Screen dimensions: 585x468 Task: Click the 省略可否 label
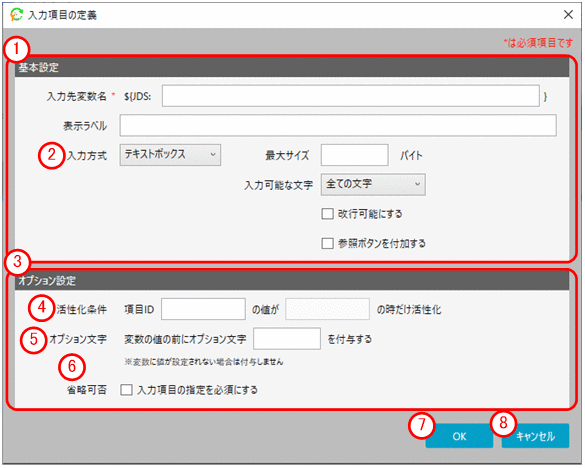pos(87,390)
